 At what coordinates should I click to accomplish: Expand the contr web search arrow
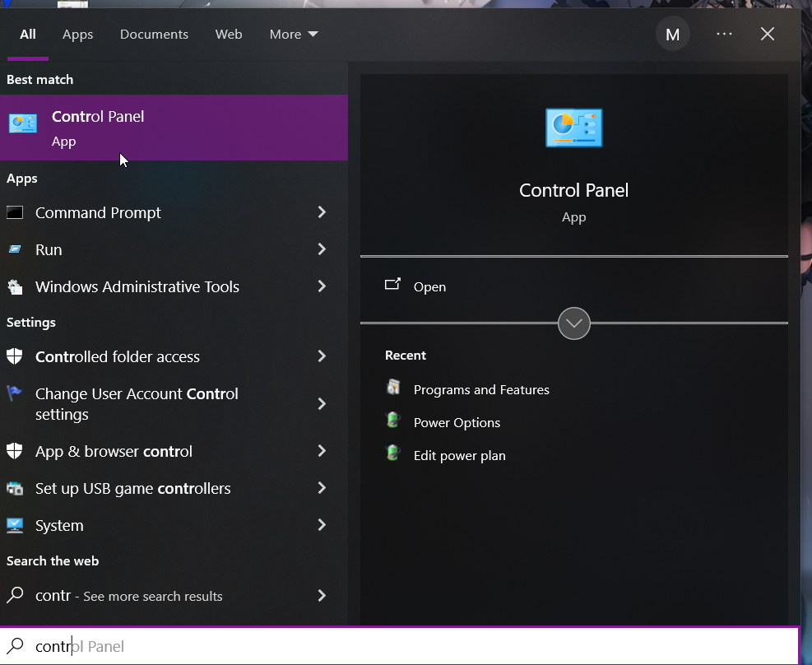pyautogui.click(x=322, y=596)
